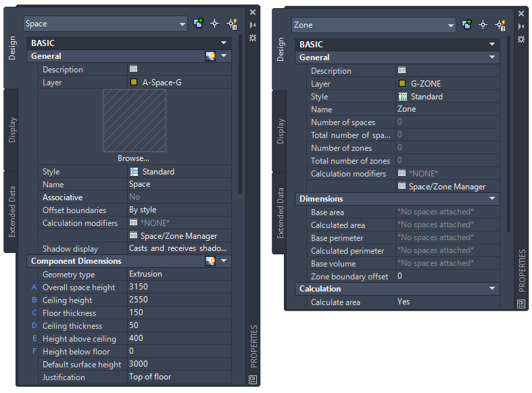Click properties menu icon on Zone palette
The image size is (532, 393).
521,39
